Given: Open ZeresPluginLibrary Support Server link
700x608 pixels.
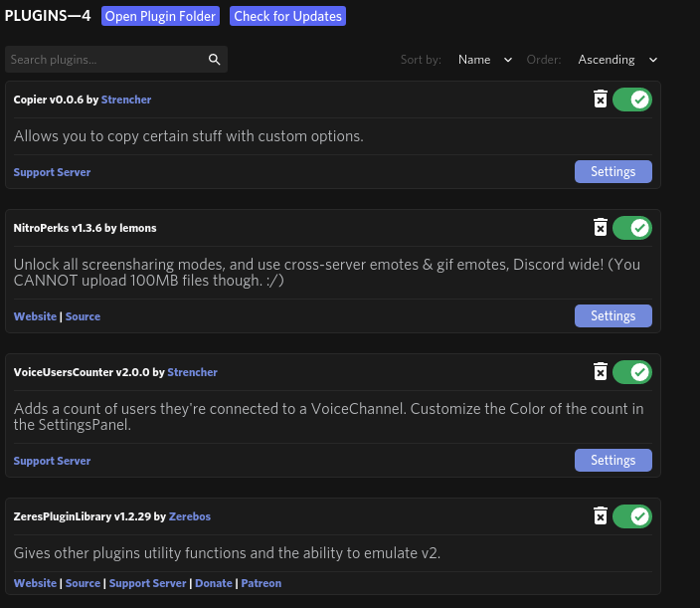Looking at the screenshot, I should pos(147,583).
